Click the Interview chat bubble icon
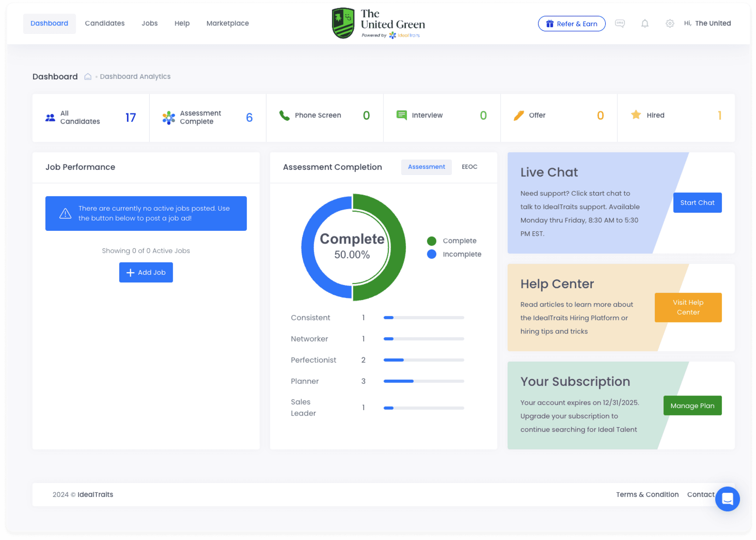The image size is (756, 540). click(401, 115)
